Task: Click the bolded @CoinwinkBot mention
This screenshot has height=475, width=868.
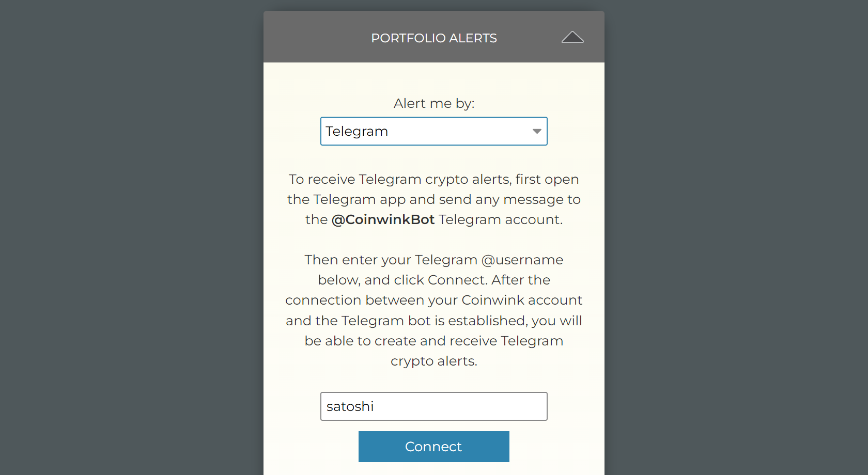Action: [382, 219]
